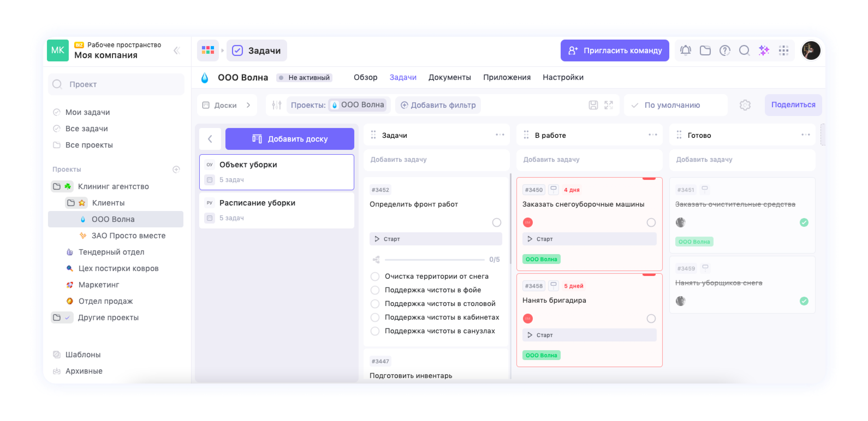Collapse boards panel with back chevron

tap(210, 139)
